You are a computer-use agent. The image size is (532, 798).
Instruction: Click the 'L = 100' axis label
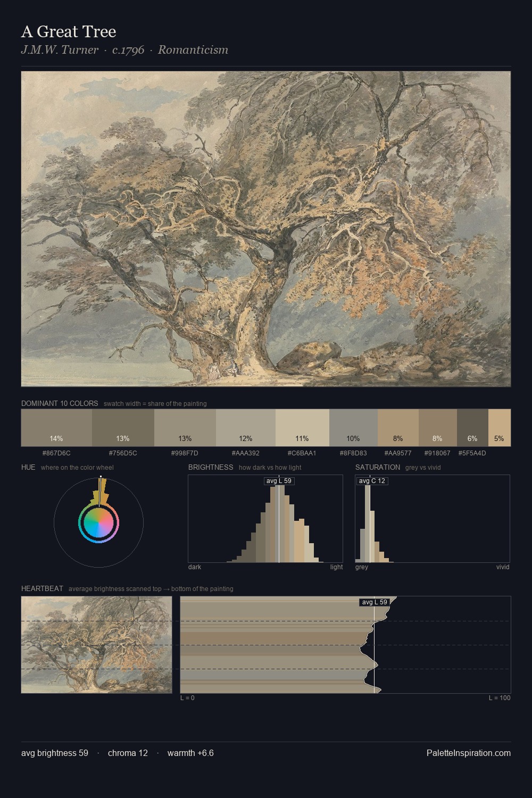coord(500,698)
